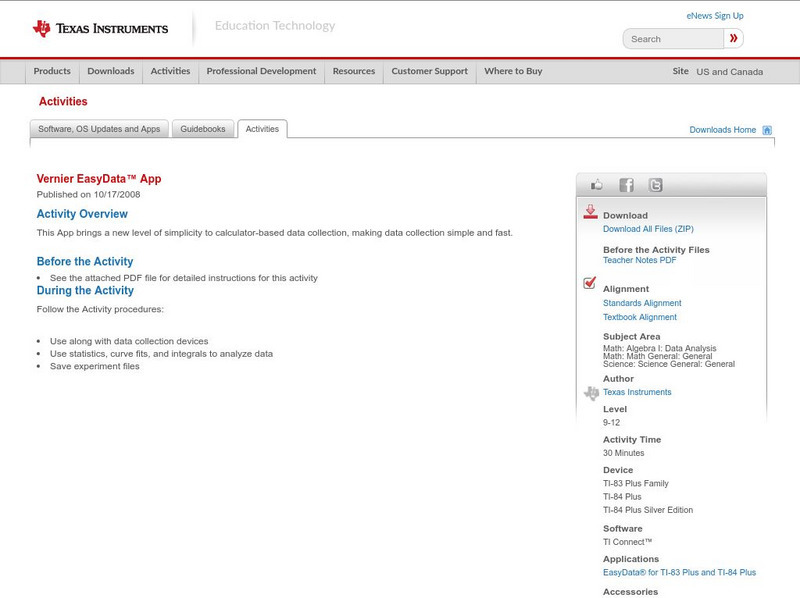Open Downloads Home via the home icon

point(765,129)
